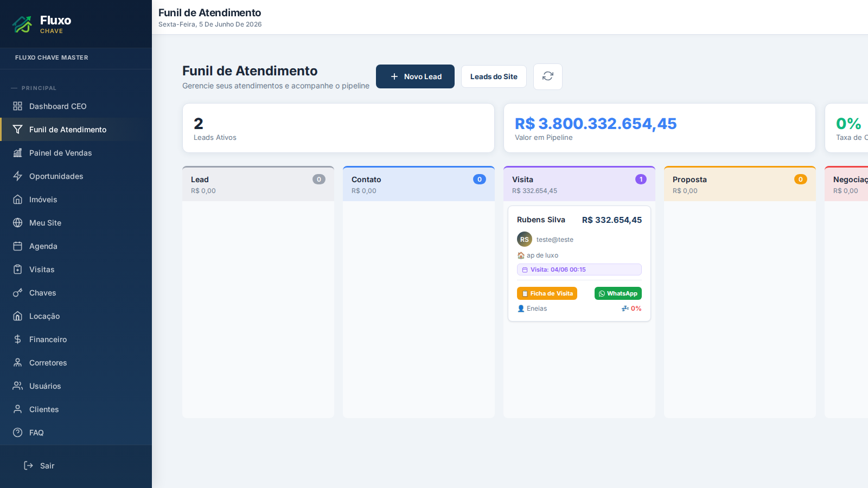Click the Visita column count badge 1

641,179
